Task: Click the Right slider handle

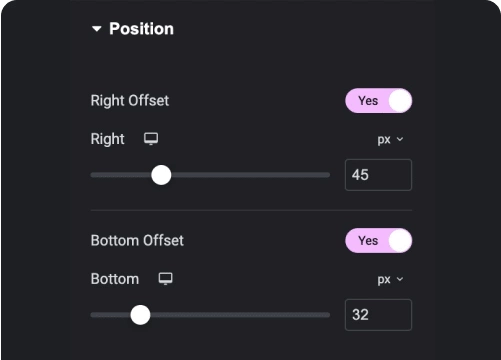Action: click(x=161, y=175)
